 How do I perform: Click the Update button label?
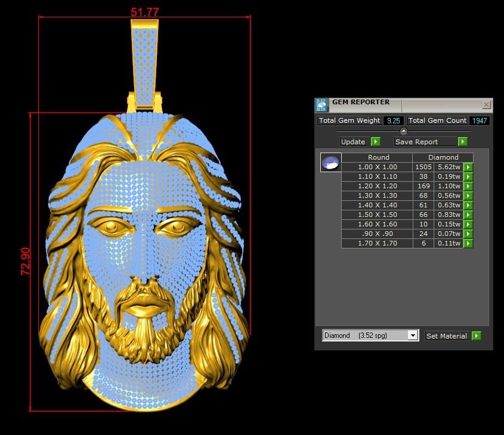pos(353,142)
